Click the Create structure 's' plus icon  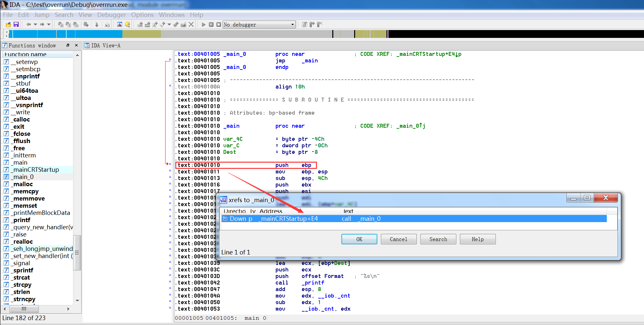tap(163, 24)
